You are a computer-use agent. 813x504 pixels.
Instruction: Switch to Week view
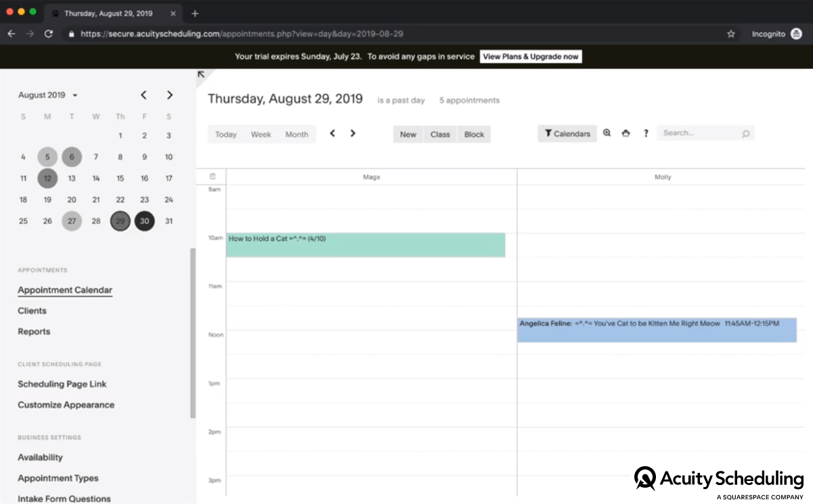click(x=261, y=135)
